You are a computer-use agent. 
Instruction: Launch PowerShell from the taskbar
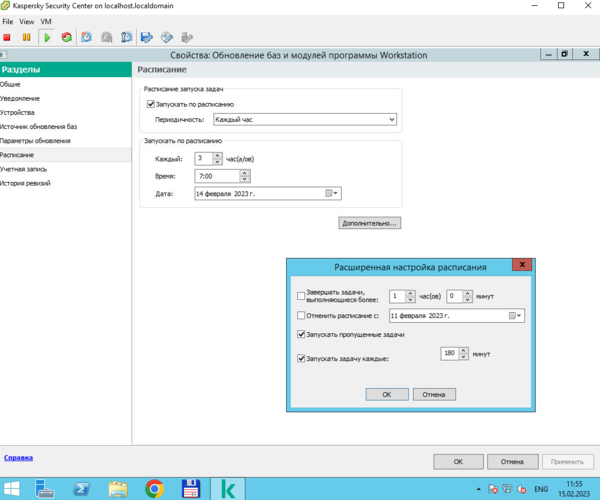click(x=82, y=489)
